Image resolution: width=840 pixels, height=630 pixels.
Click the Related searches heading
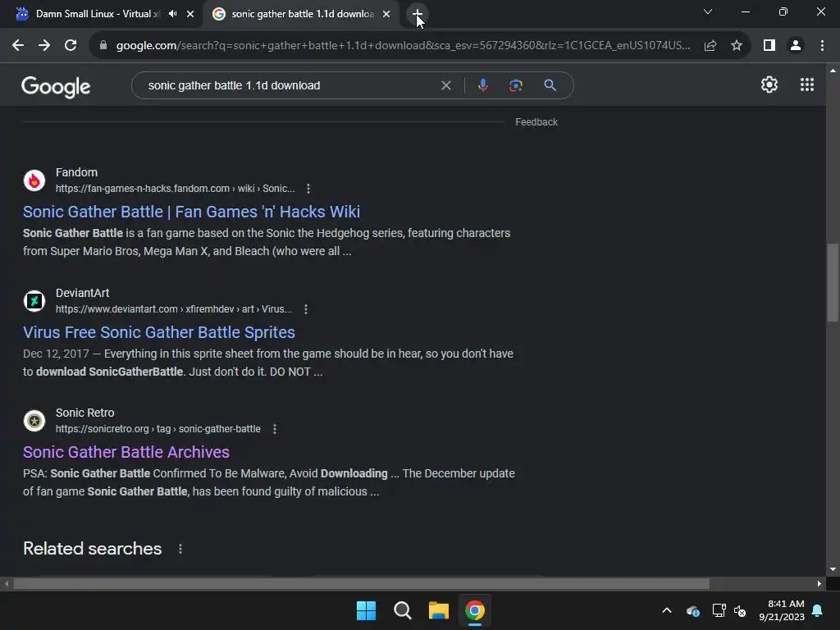coord(92,549)
